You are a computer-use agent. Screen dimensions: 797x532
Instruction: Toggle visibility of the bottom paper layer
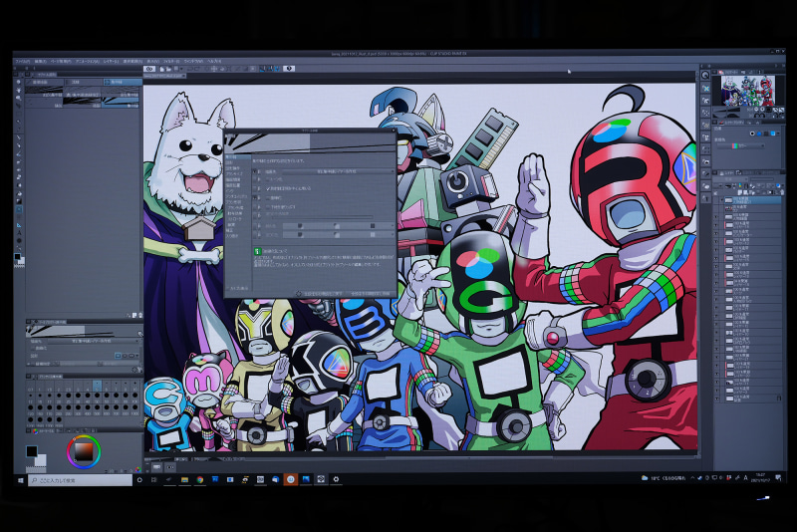click(x=716, y=399)
